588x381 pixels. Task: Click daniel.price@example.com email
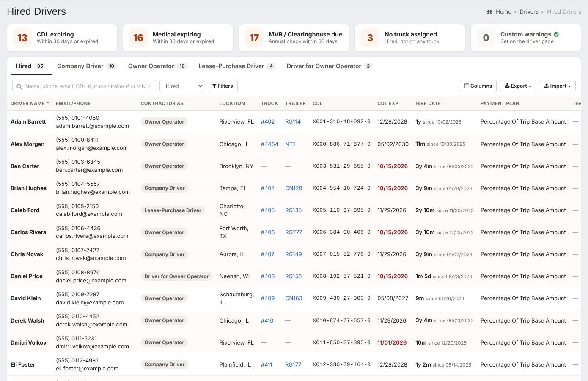[x=91, y=280]
